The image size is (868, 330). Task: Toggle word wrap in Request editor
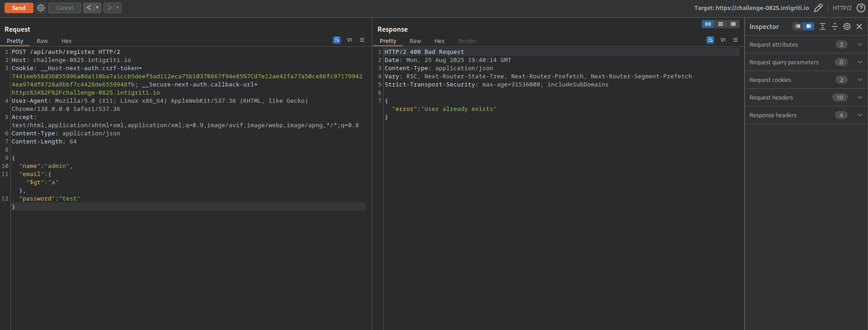click(337, 40)
